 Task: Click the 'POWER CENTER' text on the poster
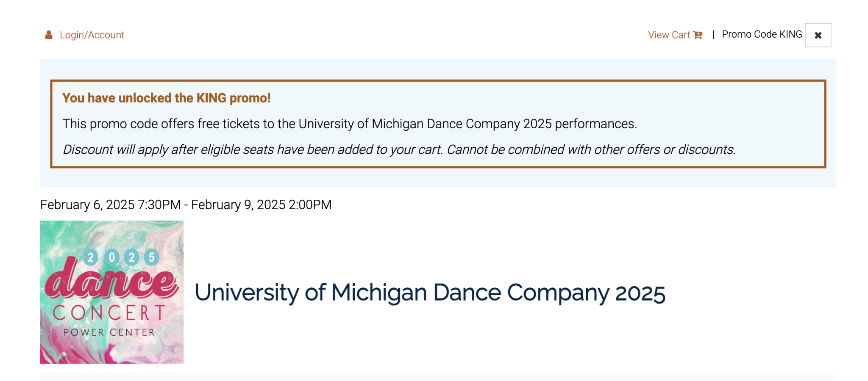(x=109, y=333)
